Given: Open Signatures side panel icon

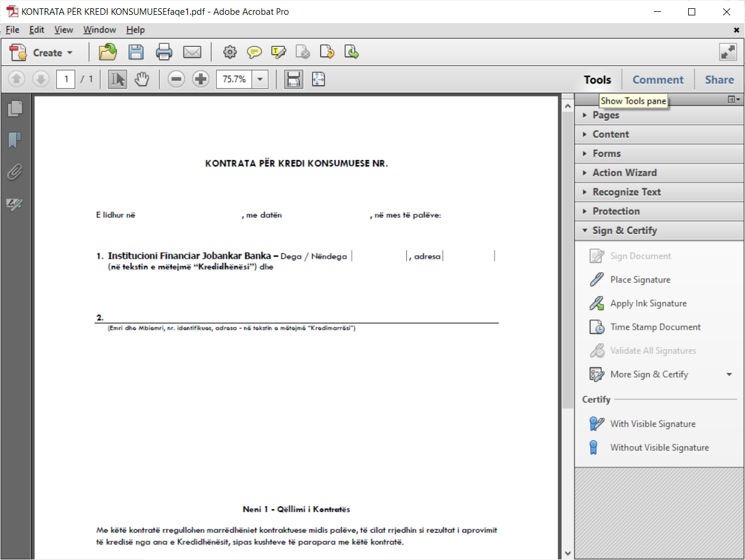Looking at the screenshot, I should click(14, 205).
